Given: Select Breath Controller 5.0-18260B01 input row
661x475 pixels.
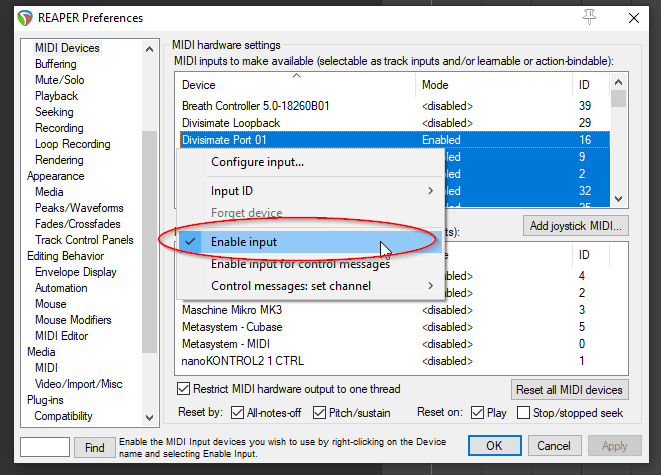Looking at the screenshot, I should (x=394, y=106).
